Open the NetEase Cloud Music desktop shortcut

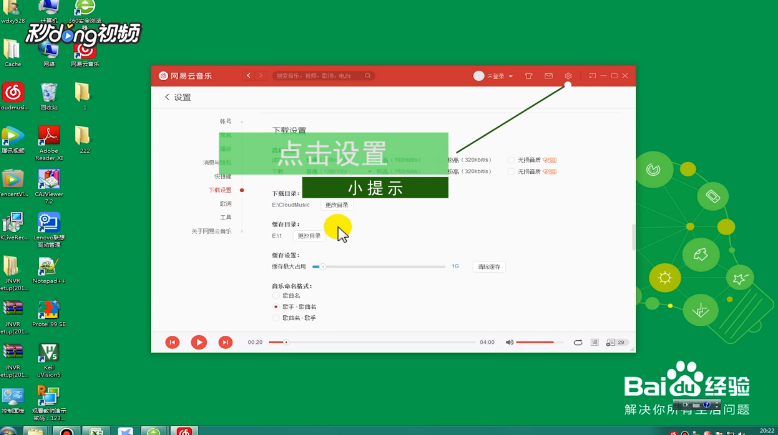[x=85, y=53]
